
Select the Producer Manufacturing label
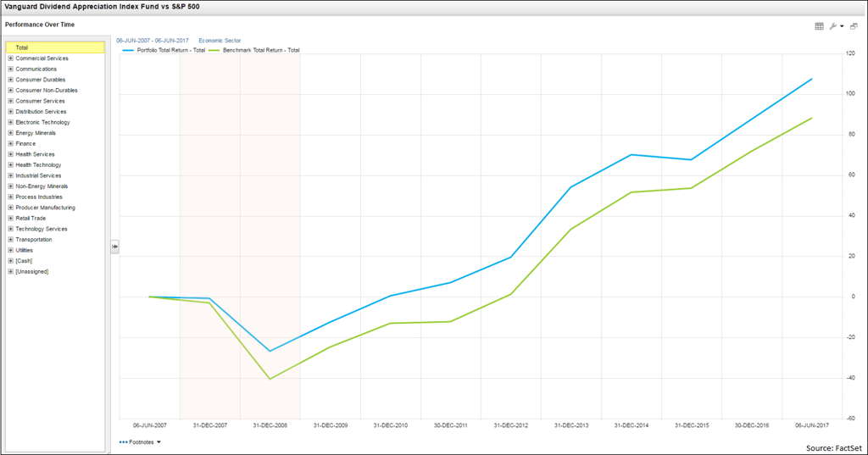click(x=46, y=208)
